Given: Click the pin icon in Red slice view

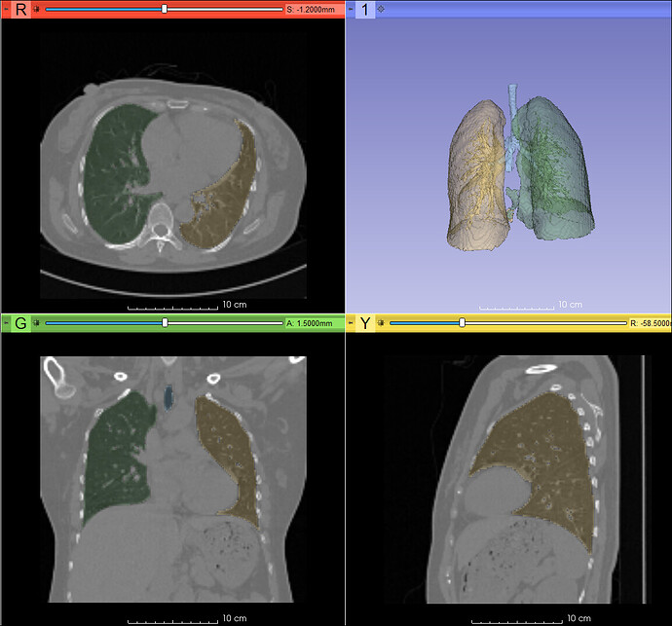Looking at the screenshot, I should coord(37,9).
